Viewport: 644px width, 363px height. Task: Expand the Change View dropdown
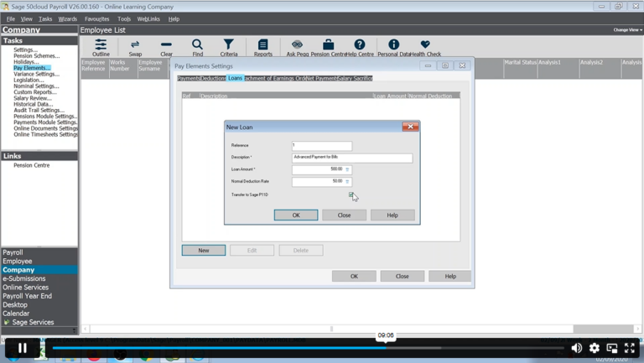click(x=627, y=30)
